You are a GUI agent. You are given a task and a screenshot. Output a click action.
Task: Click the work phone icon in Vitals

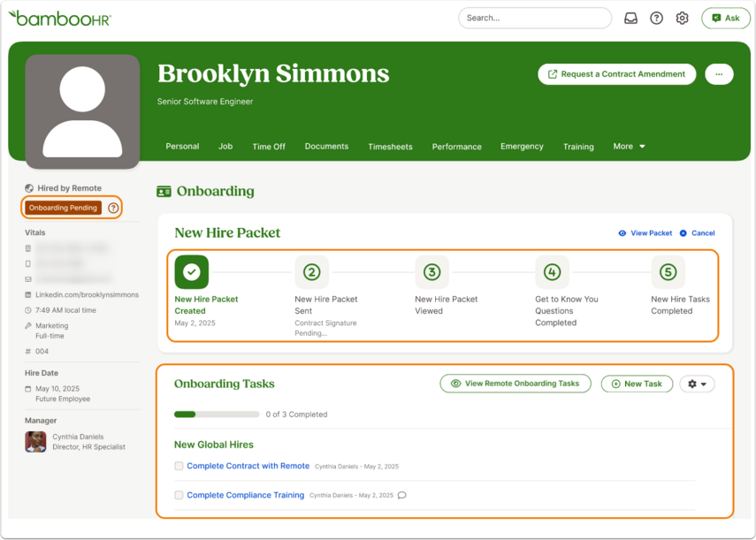coord(28,248)
